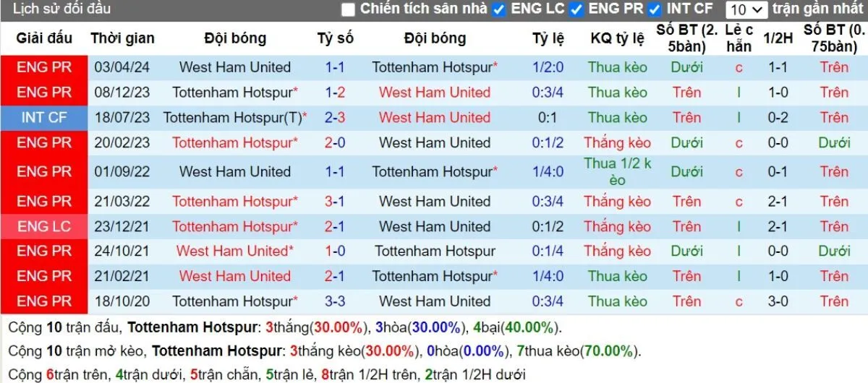
Task: Uncheck the ENG PR filter checkbox
Action: (x=576, y=9)
